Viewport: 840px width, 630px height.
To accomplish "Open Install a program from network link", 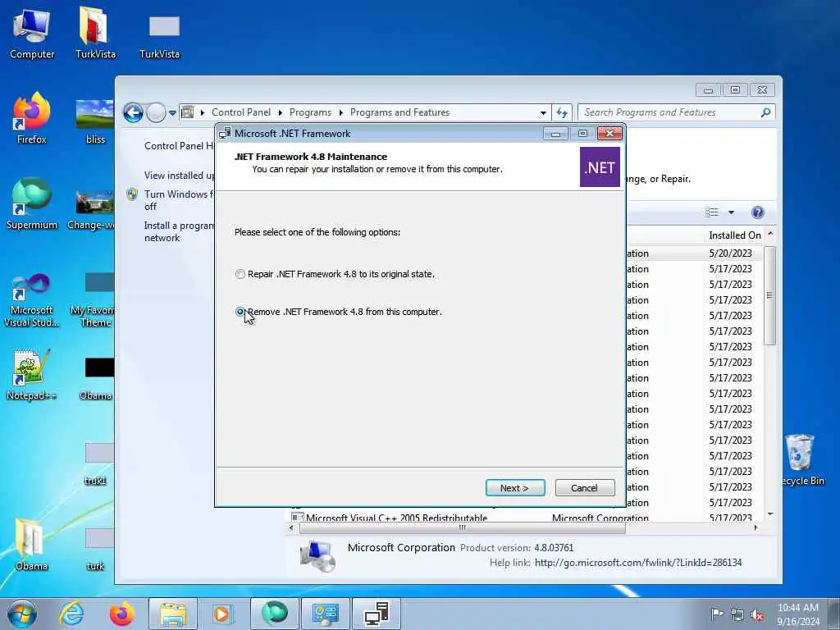I will tap(179, 231).
